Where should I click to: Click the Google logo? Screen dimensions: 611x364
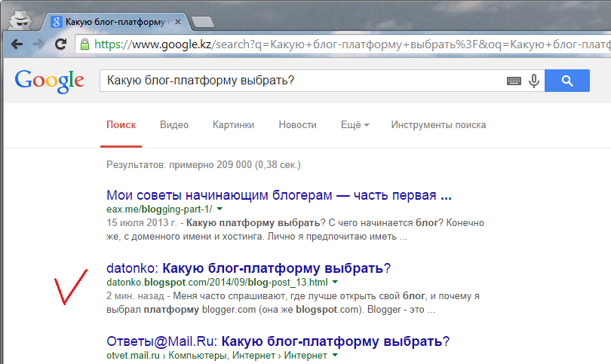click(49, 81)
